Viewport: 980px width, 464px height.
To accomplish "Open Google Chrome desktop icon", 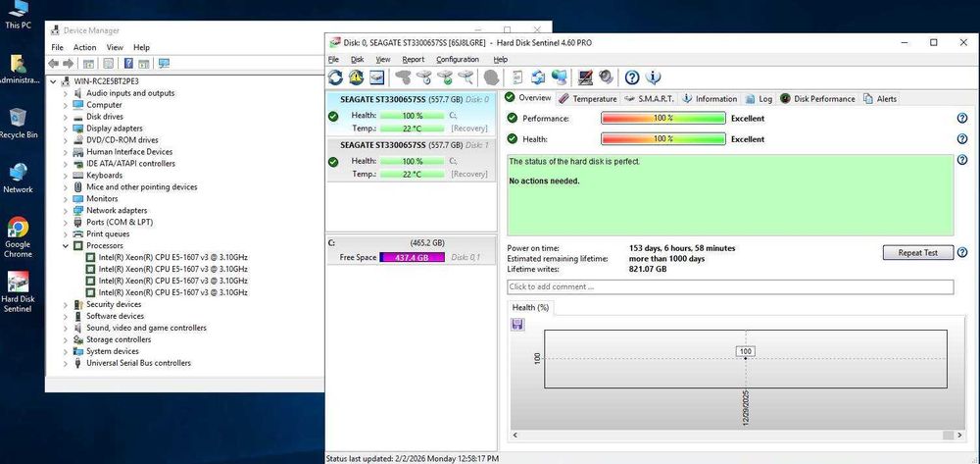I will tap(18, 237).
